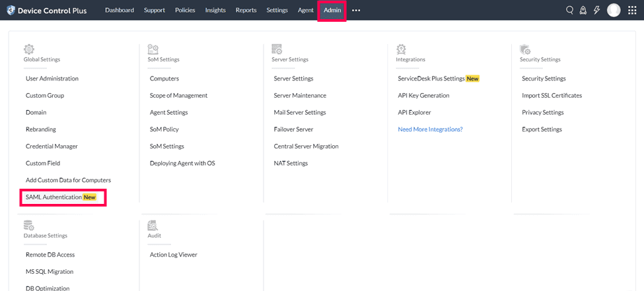Open the apps grid icon
This screenshot has width=644, height=291.
pos(632,10)
